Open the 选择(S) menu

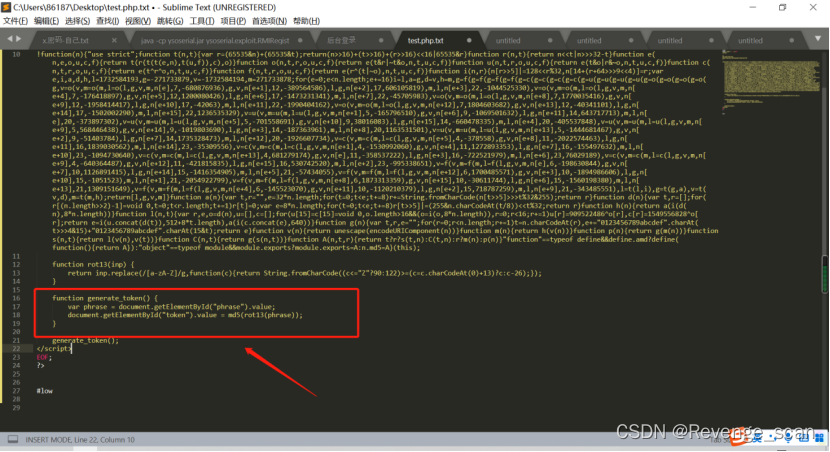77,21
